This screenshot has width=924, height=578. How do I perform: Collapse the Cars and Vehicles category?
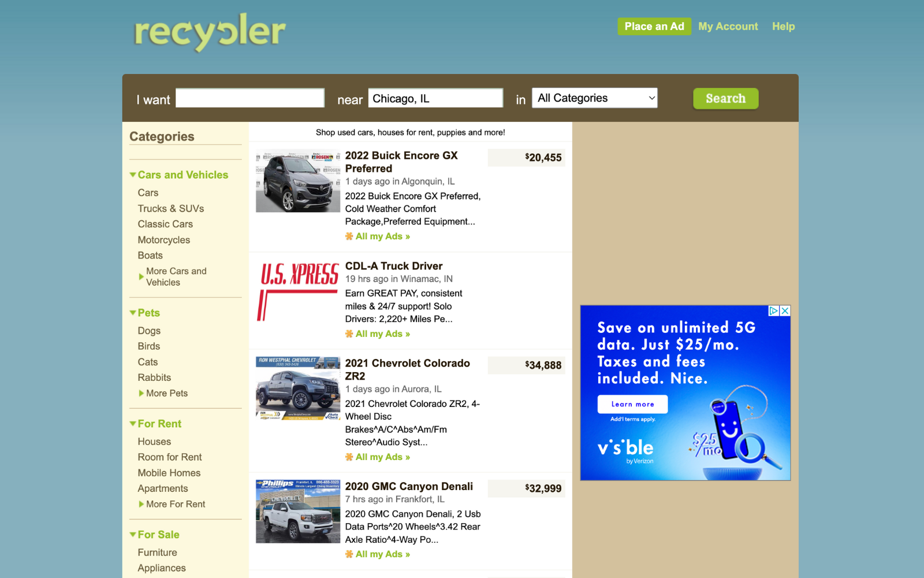[179, 175]
